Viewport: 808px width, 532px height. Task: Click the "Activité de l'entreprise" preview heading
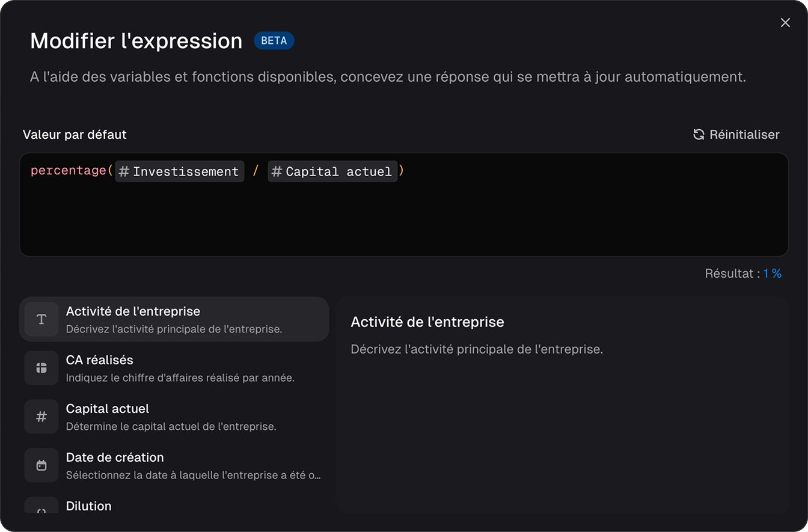(427, 322)
